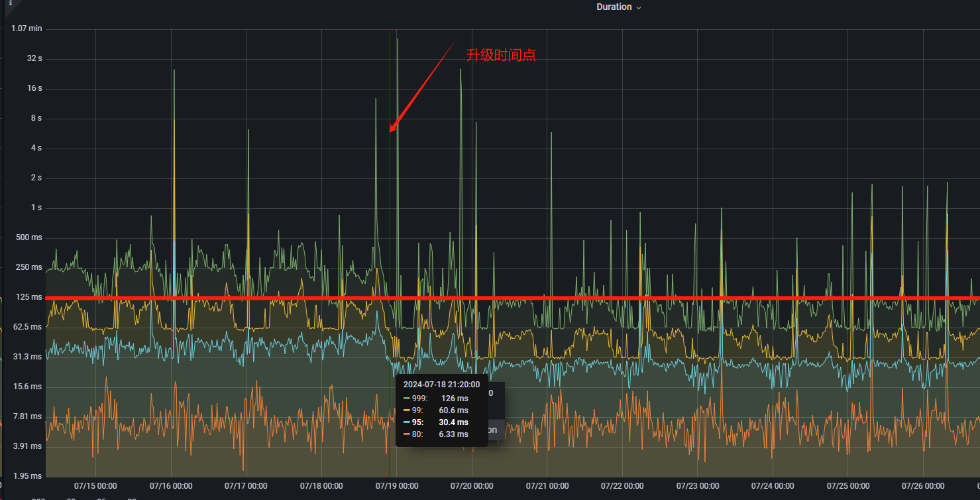The height and width of the screenshot is (500, 980).
Task: Click the red arrow's tip on chart
Action: 391,131
